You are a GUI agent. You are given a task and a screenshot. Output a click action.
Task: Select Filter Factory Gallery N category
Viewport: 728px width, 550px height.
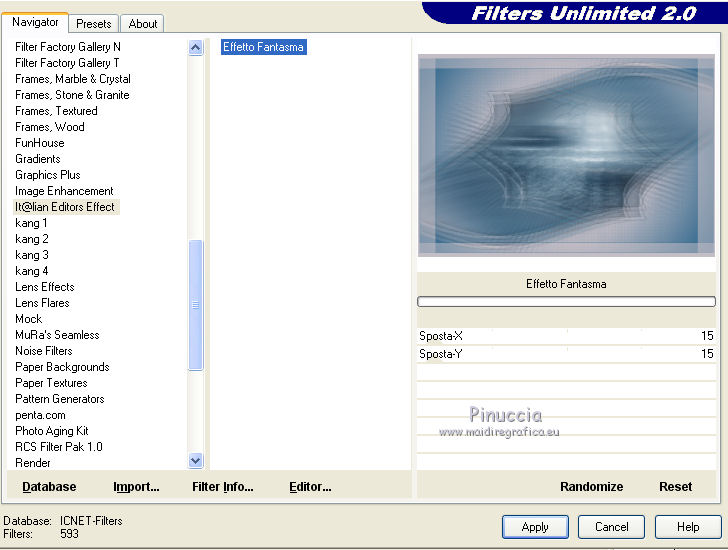tap(68, 47)
